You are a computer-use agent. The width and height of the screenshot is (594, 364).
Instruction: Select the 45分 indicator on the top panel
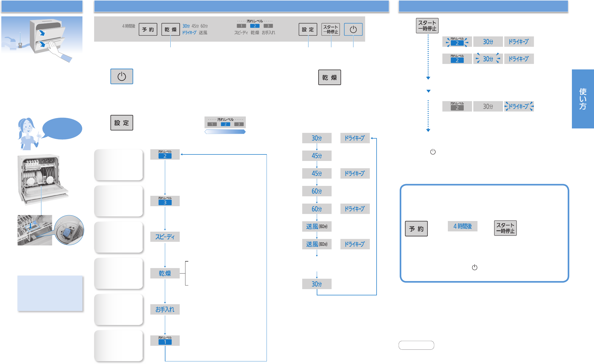coord(195,26)
